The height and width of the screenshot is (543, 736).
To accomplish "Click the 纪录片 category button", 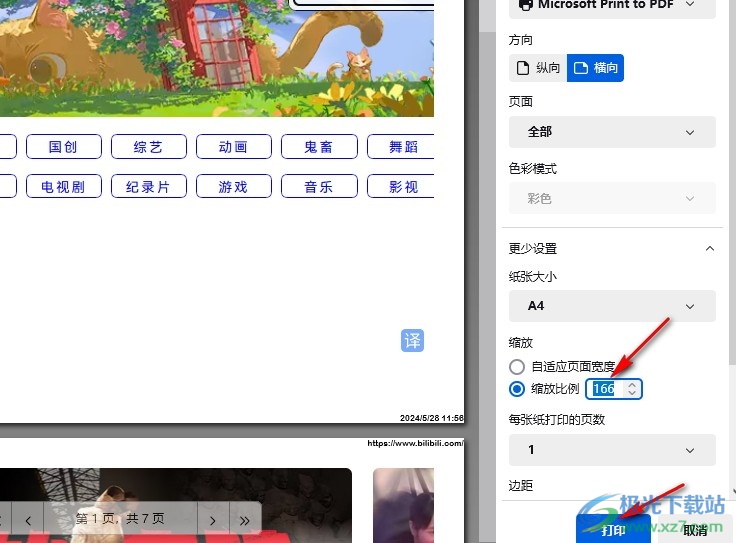I will click(x=148, y=187).
